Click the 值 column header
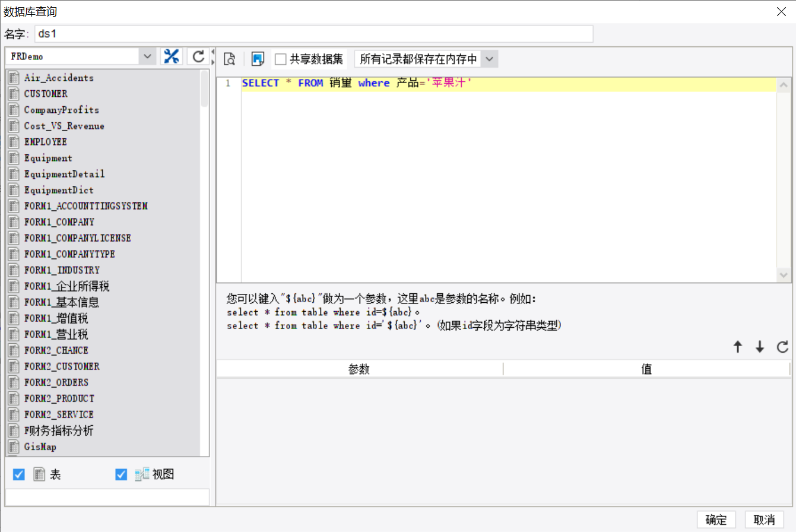This screenshot has width=796, height=532. coord(647,369)
